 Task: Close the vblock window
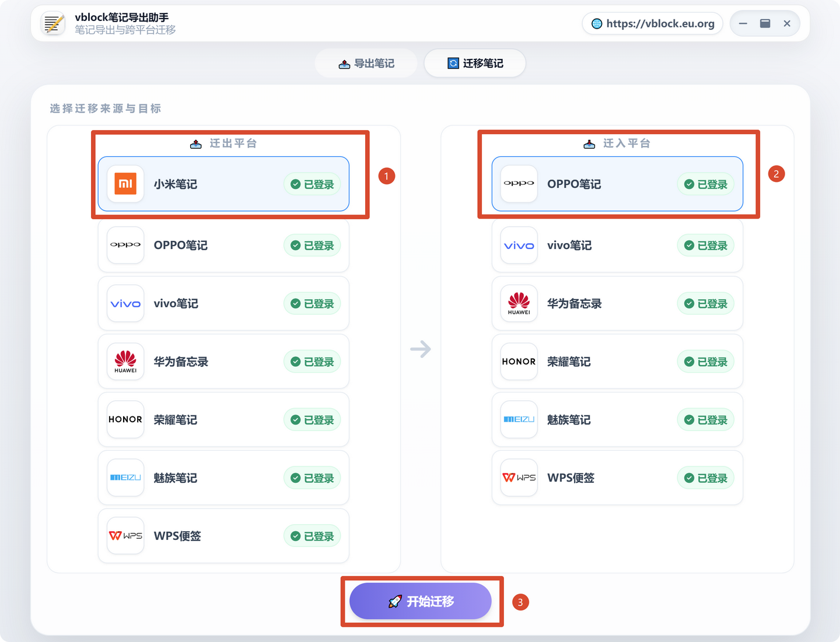tap(787, 23)
